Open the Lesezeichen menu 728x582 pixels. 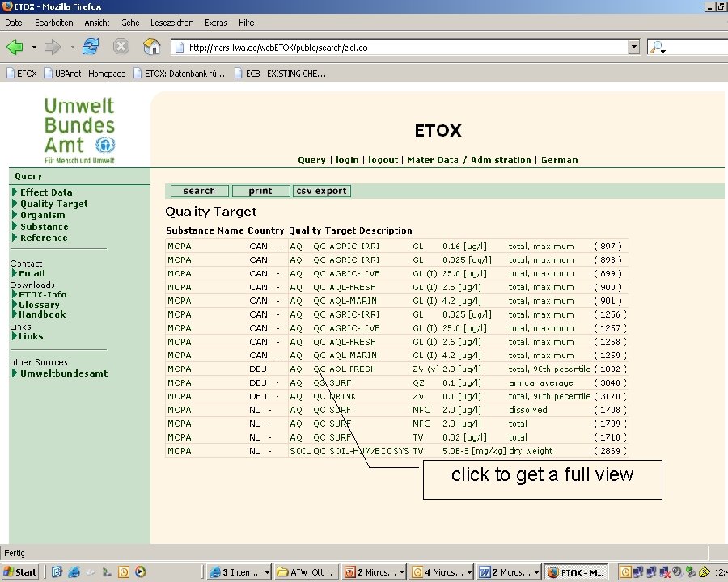pyautogui.click(x=171, y=23)
